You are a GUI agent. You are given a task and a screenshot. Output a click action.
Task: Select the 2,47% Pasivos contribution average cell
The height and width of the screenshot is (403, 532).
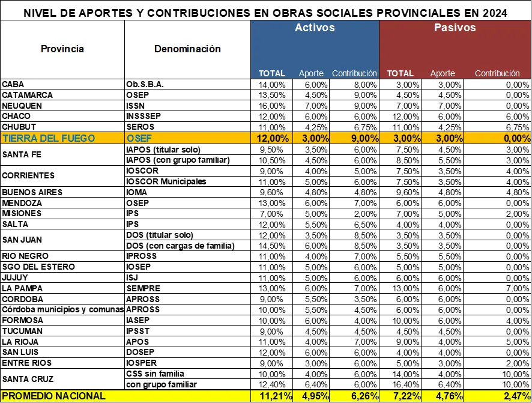pyautogui.click(x=497, y=396)
